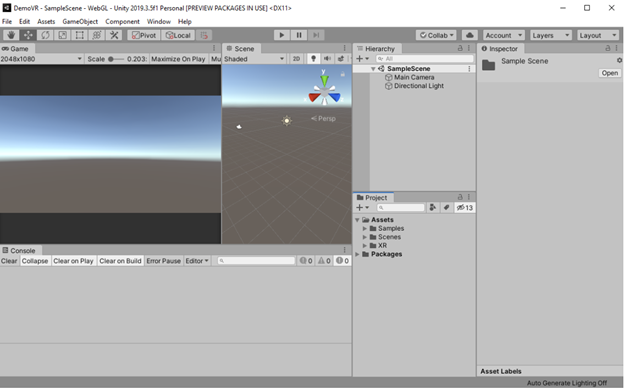
Task: Open SampleScene context menu dots
Action: 469,68
